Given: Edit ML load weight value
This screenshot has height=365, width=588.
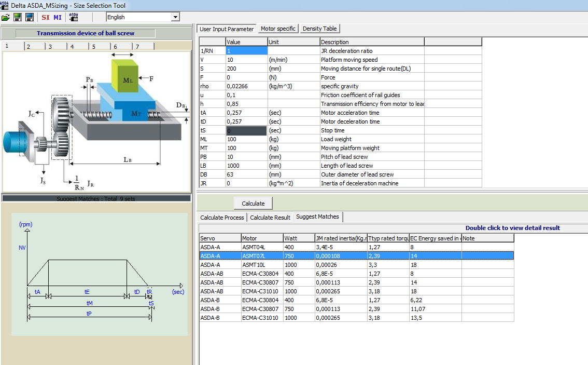Looking at the screenshot, I should point(247,139).
